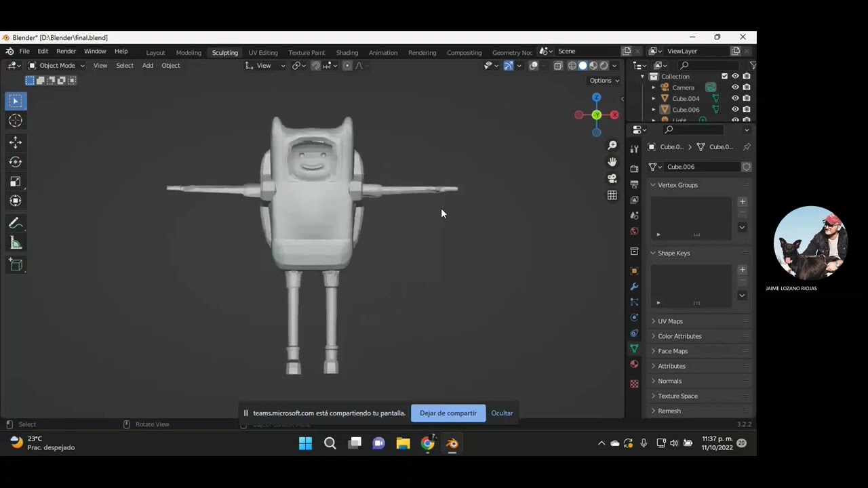Viewport: 868px width, 488px height.
Task: Click the Z axis gizmo handle
Action: pyautogui.click(x=596, y=98)
